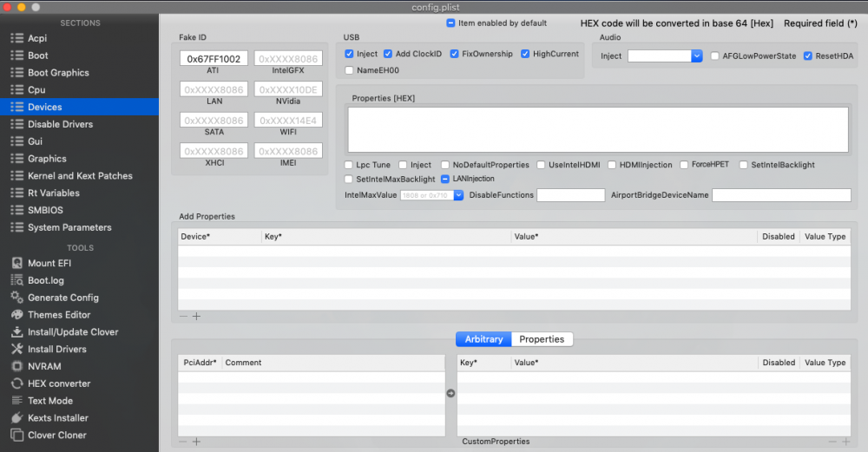This screenshot has height=452, width=868.
Task: Click the Rt Variables list icon
Action: [x=17, y=193]
